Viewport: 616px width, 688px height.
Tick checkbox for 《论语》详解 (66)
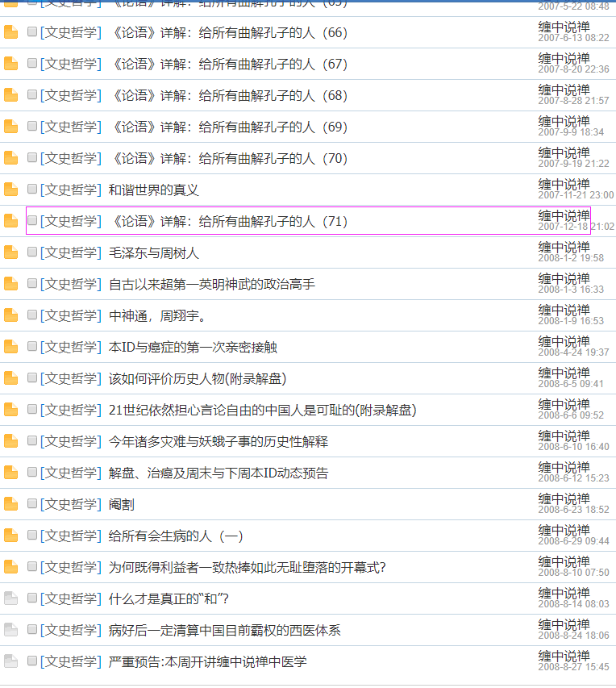coord(32,31)
